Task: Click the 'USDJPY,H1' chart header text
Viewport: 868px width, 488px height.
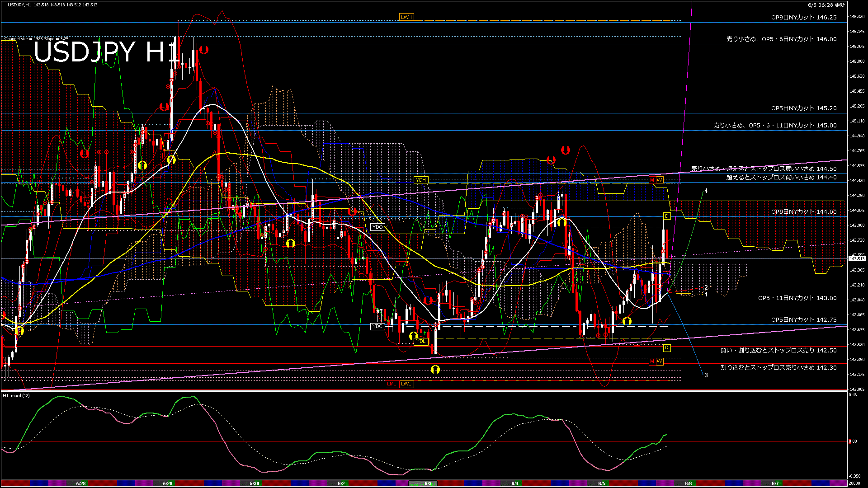Action: [x=19, y=5]
